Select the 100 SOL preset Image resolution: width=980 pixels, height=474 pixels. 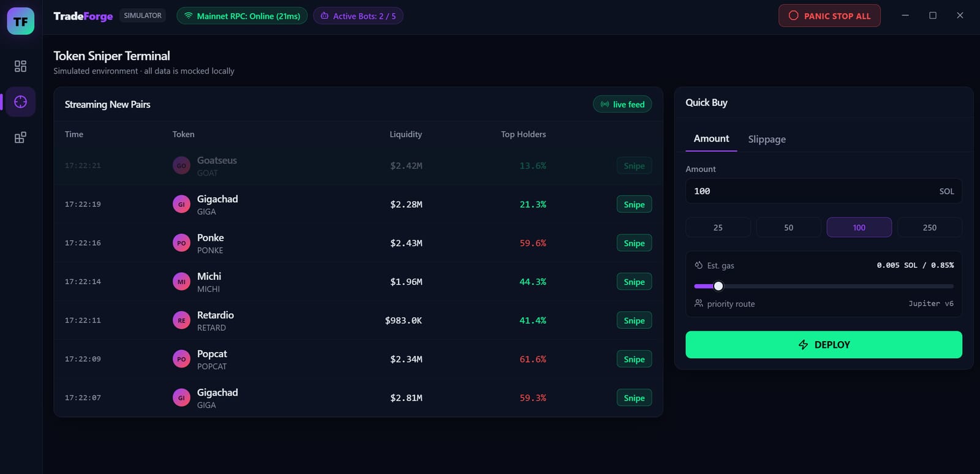pos(859,227)
